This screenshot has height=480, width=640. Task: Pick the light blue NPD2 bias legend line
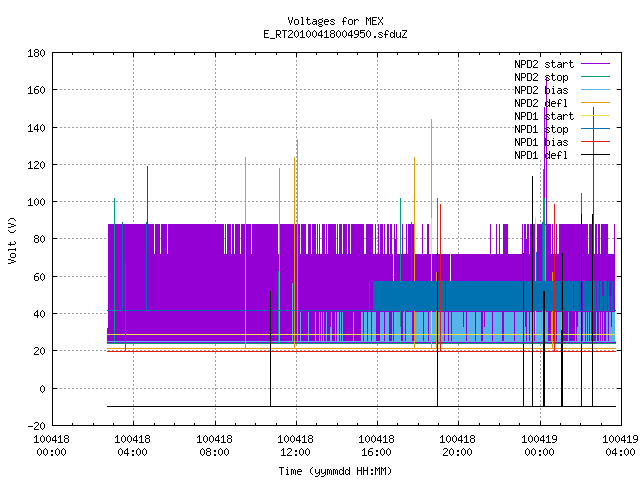click(x=596, y=89)
